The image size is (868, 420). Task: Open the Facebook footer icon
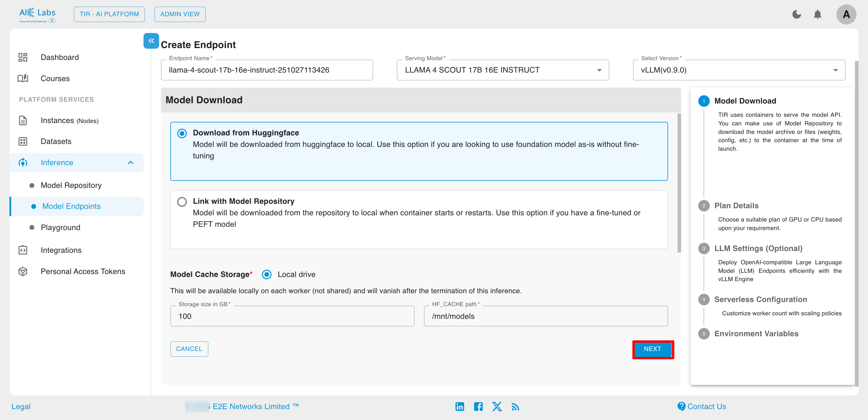coord(478,406)
